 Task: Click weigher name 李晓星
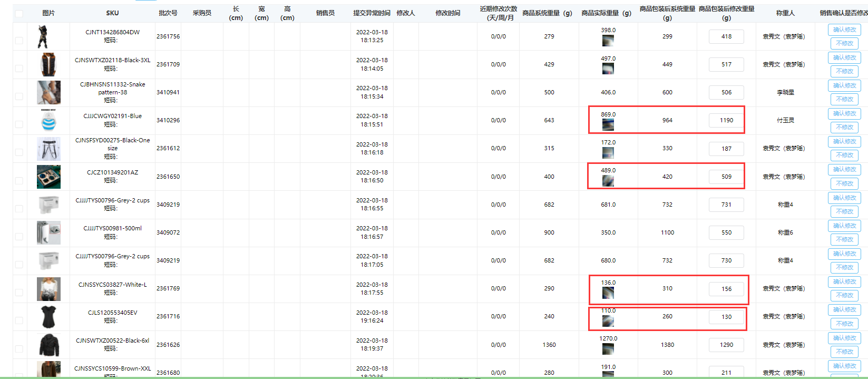785,92
